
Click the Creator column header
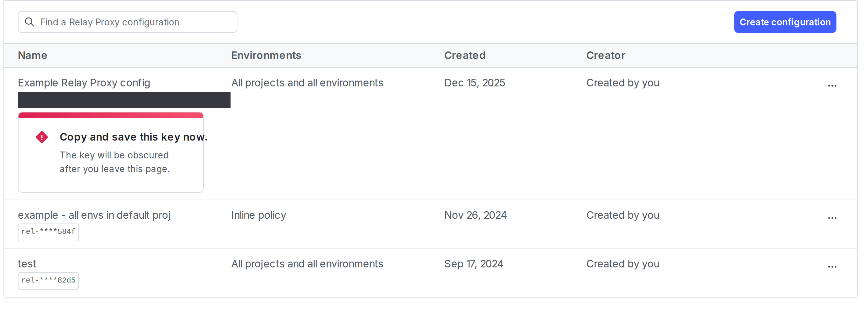pos(606,55)
